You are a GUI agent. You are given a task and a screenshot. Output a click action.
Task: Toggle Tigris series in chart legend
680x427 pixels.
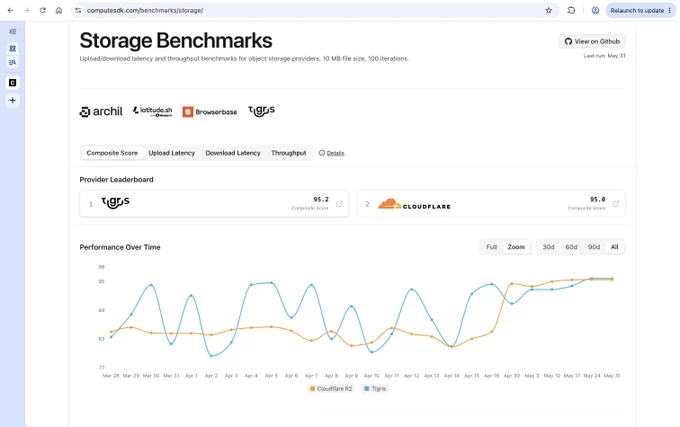tap(375, 389)
